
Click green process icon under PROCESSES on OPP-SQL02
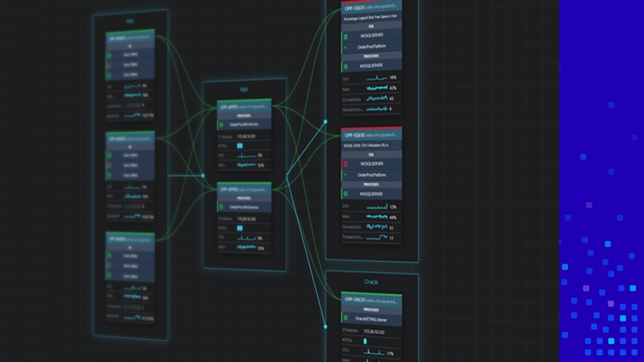[345, 194]
